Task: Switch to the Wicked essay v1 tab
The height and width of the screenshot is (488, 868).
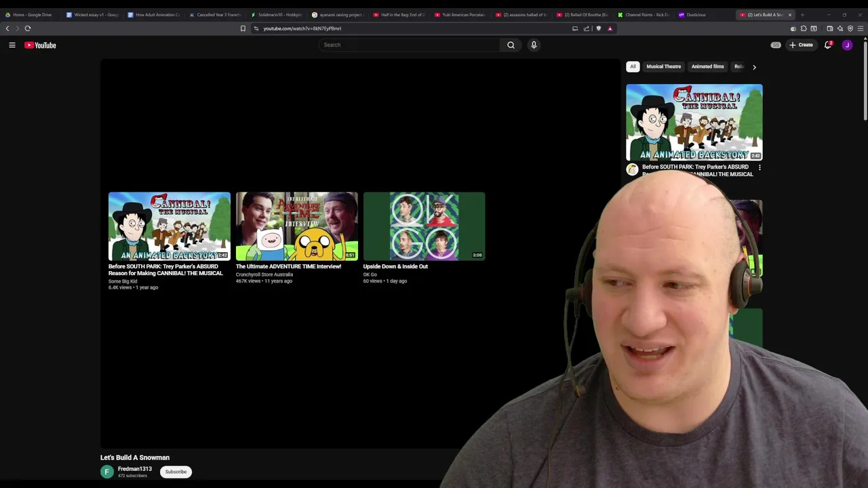Action: click(x=92, y=14)
